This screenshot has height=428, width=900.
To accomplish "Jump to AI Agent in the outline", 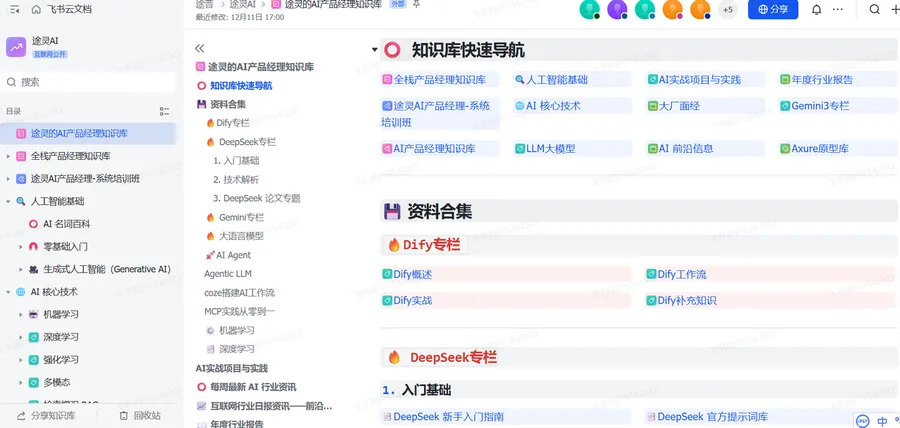I will tap(234, 255).
